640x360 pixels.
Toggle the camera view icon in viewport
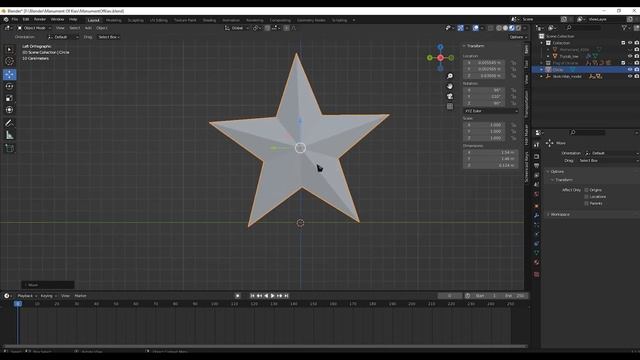tap(450, 96)
